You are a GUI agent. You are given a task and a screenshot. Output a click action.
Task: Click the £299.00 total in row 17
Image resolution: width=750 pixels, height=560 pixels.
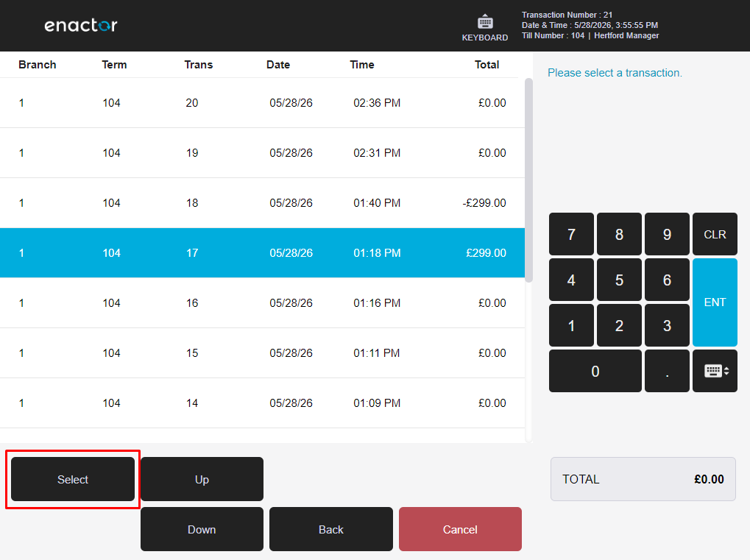point(486,253)
